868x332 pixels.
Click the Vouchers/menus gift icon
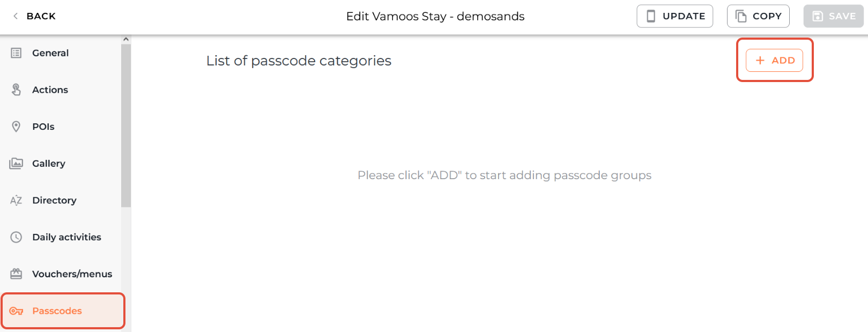coord(16,274)
